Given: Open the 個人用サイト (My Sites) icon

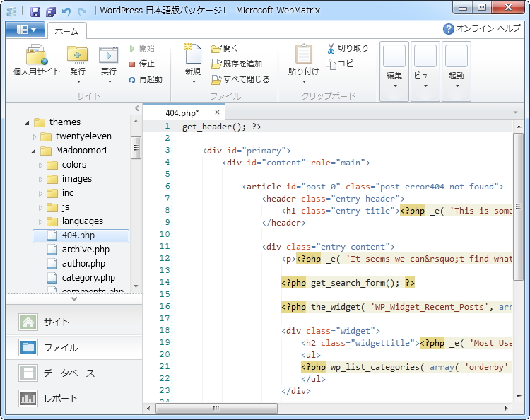Looking at the screenshot, I should [x=37, y=54].
